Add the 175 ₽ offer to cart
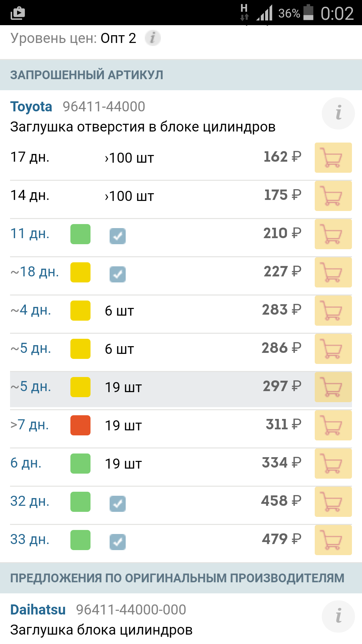362x644 pixels. coord(333,196)
